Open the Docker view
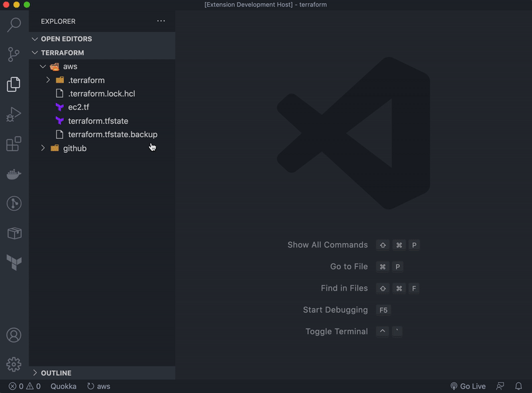Image resolution: width=532 pixels, height=393 pixels. (x=14, y=174)
